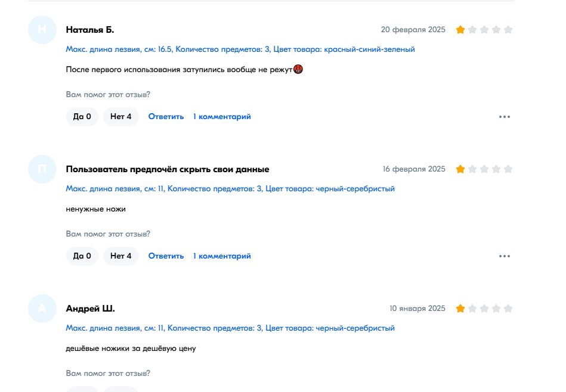Open красный-синий-зеленый product variant link
Image resolution: width=566 pixels, height=392 pixels.
click(x=240, y=49)
